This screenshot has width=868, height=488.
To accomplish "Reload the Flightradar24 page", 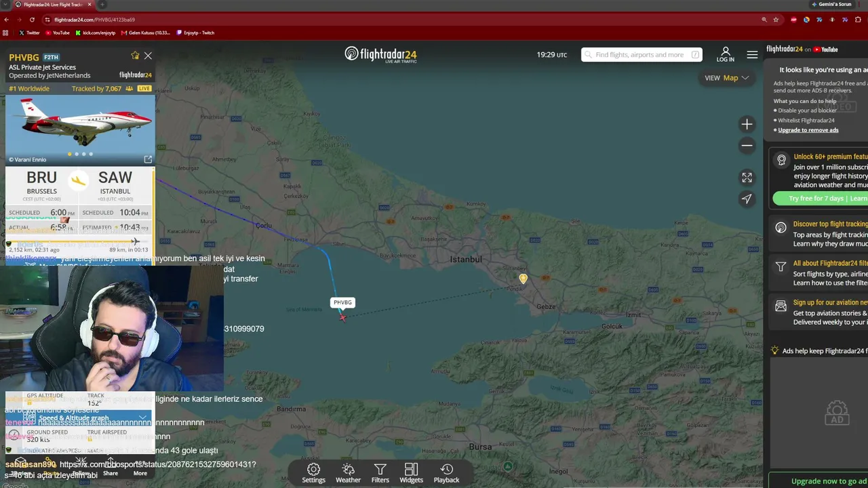I will click(32, 20).
